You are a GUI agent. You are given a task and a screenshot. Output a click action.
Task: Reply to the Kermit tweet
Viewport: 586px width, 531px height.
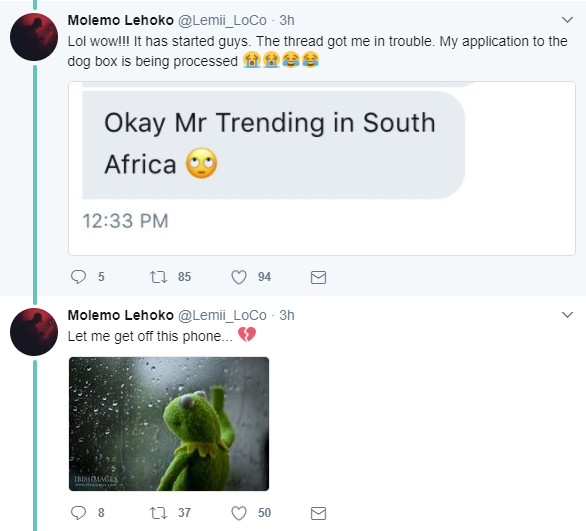pyautogui.click(x=78, y=513)
